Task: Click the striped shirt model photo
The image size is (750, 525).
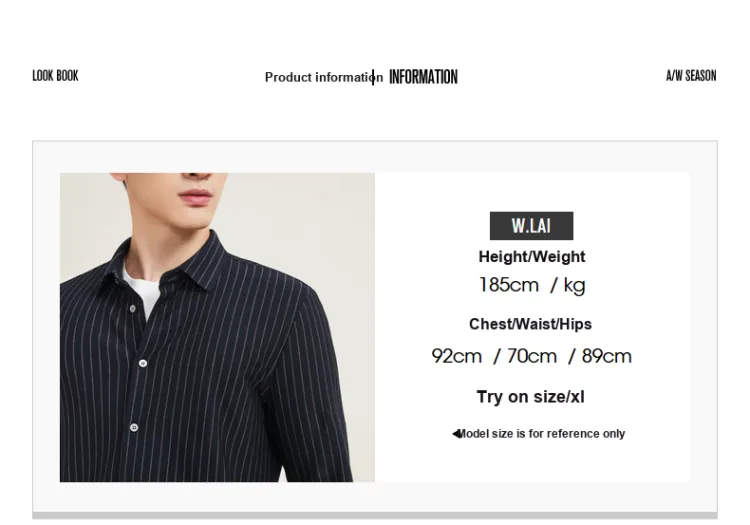Action: pos(217,327)
